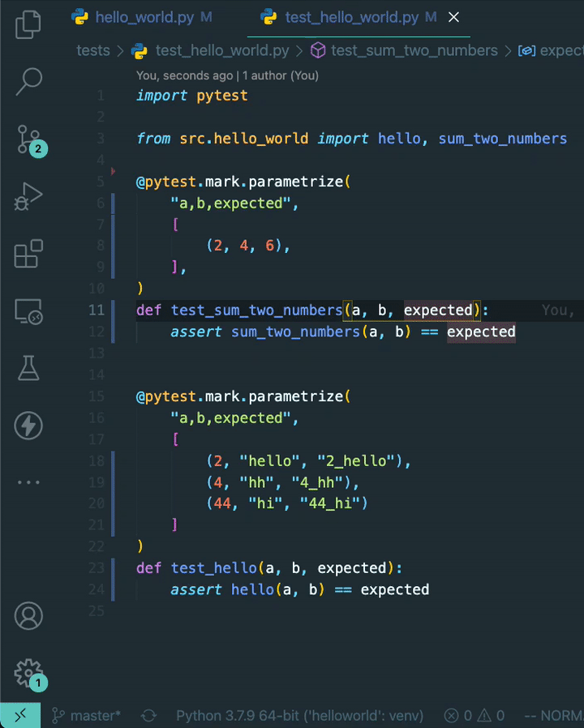The height and width of the screenshot is (728, 584).
Task: Synchronize changes using status bar icon
Action: pos(149,715)
